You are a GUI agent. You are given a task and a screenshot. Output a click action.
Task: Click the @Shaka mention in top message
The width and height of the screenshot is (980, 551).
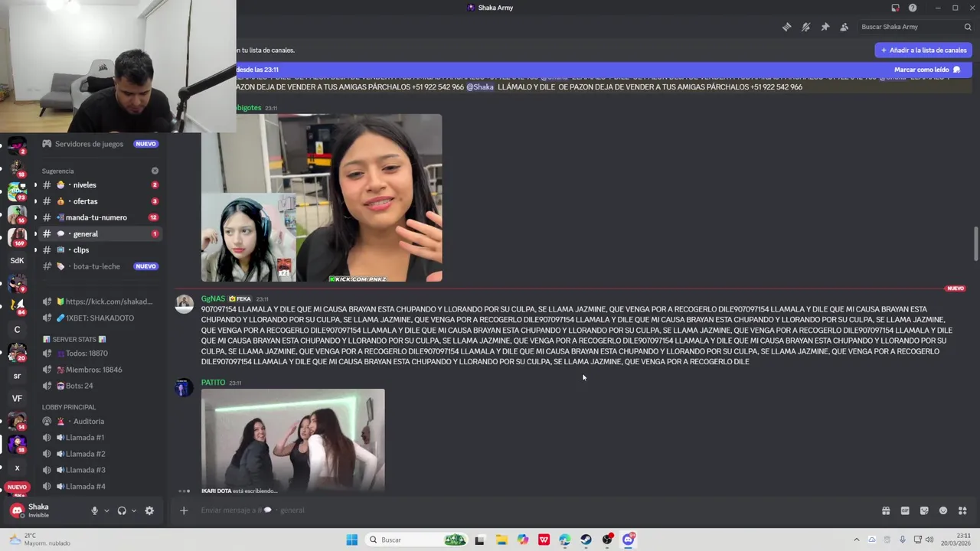[480, 87]
